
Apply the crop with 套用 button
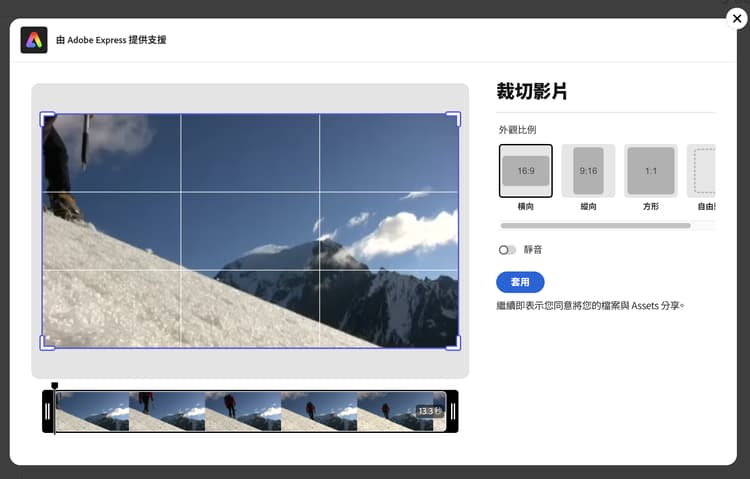pyautogui.click(x=520, y=282)
